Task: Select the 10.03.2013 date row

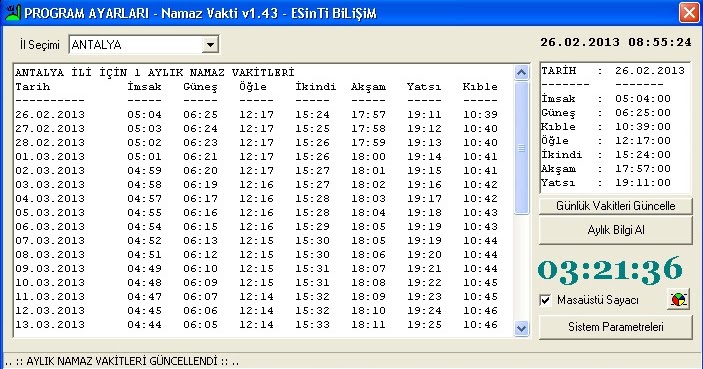Action: [256, 282]
